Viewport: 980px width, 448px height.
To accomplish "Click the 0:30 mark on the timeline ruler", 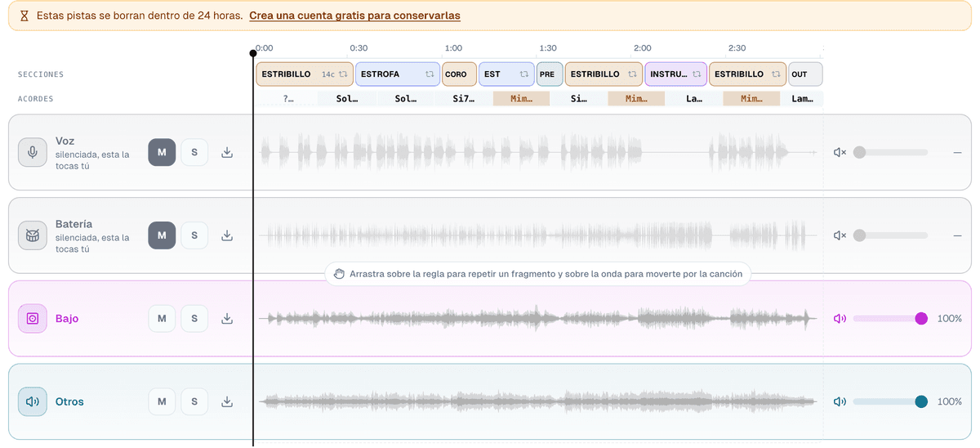I will [359, 48].
